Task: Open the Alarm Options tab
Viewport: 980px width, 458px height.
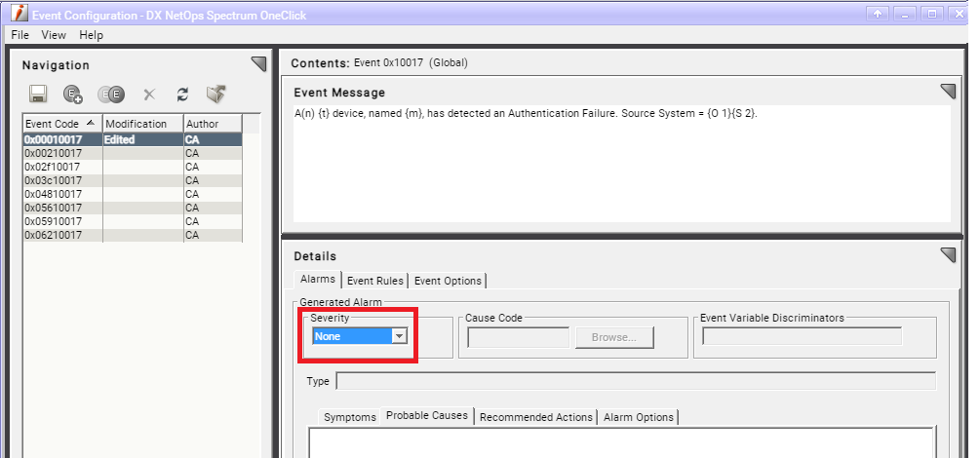Action: click(x=638, y=417)
